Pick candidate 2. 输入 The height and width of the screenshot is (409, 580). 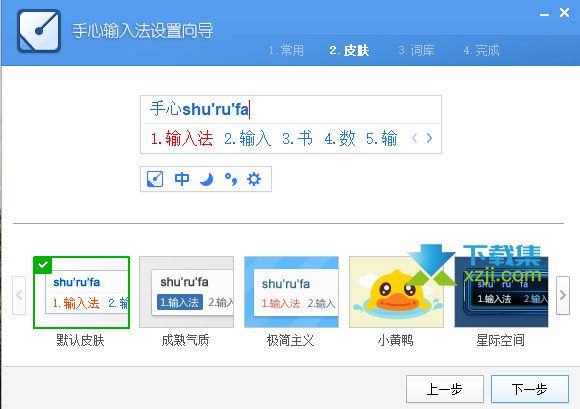tap(247, 139)
